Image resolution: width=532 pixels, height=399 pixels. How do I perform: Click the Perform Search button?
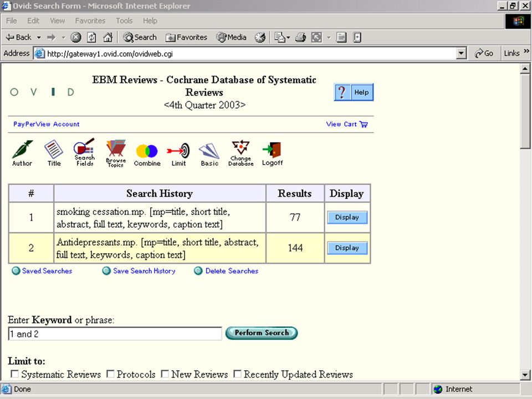(x=262, y=333)
